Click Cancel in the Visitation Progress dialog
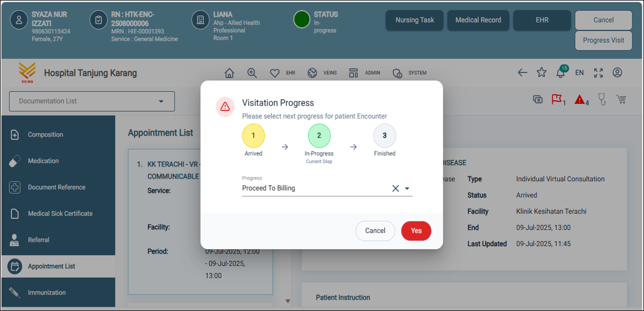644x311 pixels. tap(375, 231)
